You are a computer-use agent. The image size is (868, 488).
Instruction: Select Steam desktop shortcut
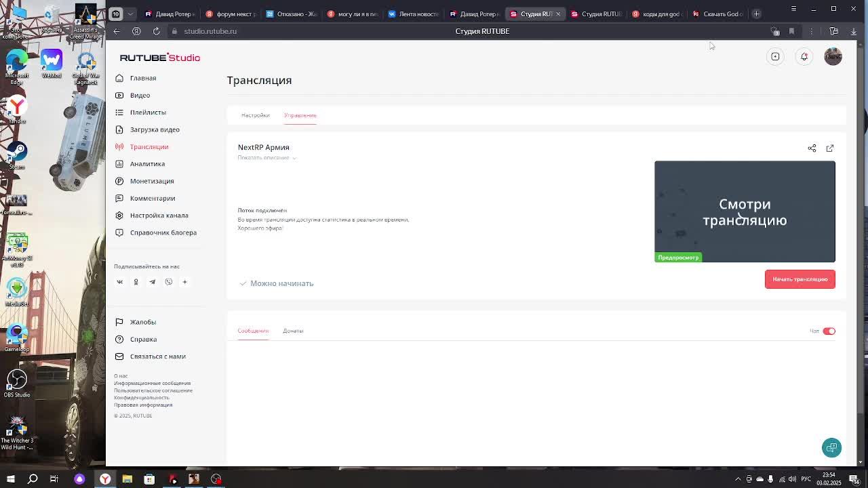click(x=17, y=155)
